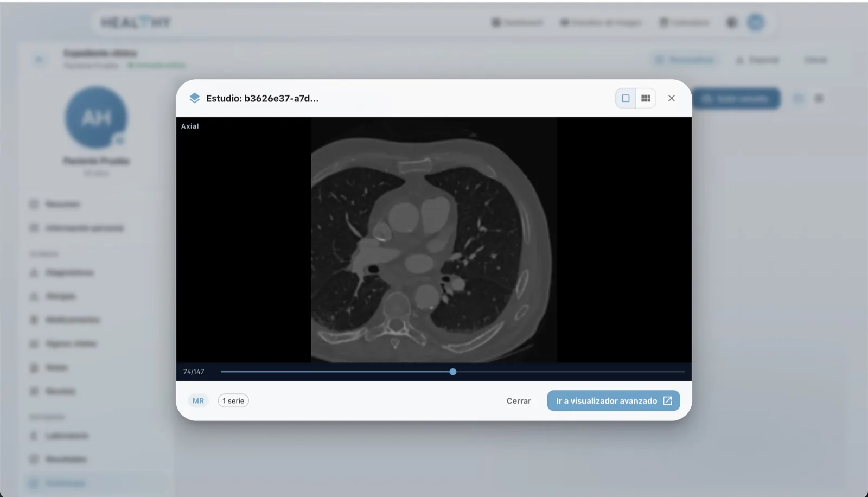Click the MR modality badge
Screen dimensions: 868x497
click(198, 401)
